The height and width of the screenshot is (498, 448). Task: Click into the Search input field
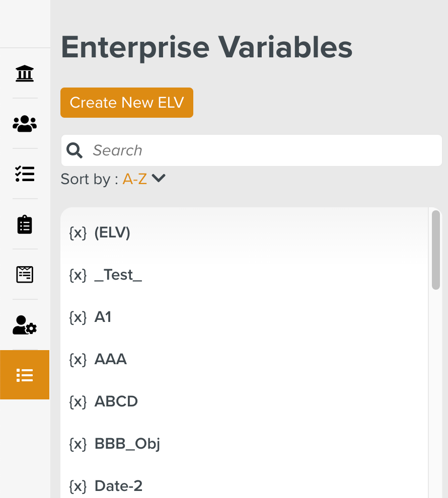pyautogui.click(x=262, y=150)
